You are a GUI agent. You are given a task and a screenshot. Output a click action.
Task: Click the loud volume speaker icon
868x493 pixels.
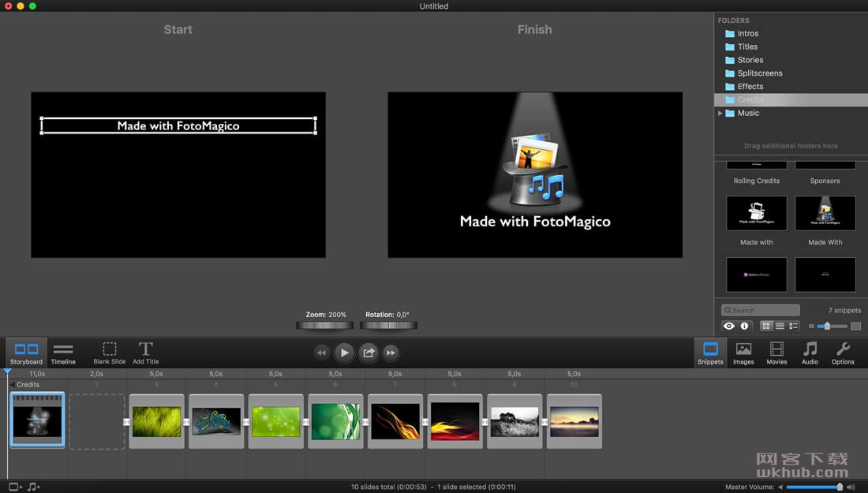click(851, 487)
